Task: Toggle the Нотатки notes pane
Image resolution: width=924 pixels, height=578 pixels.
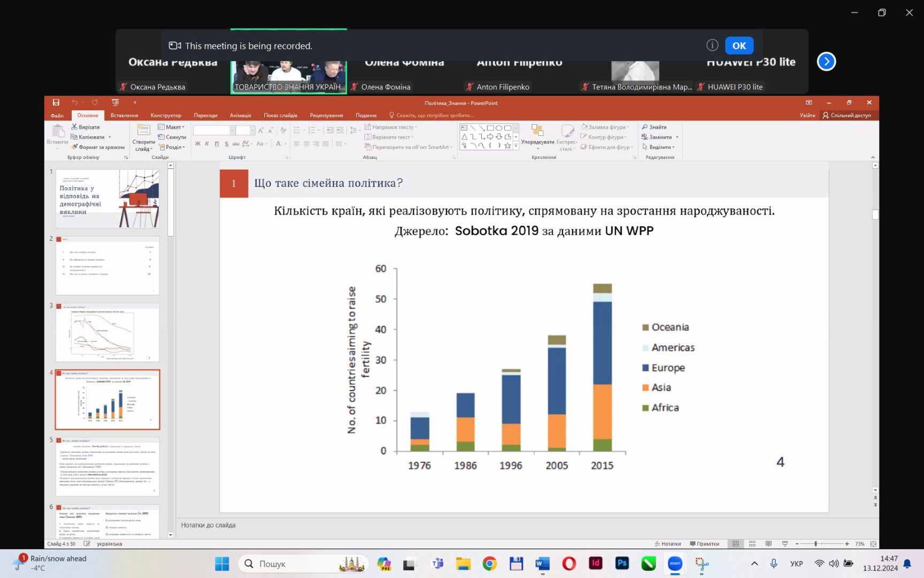Action: click(667, 544)
